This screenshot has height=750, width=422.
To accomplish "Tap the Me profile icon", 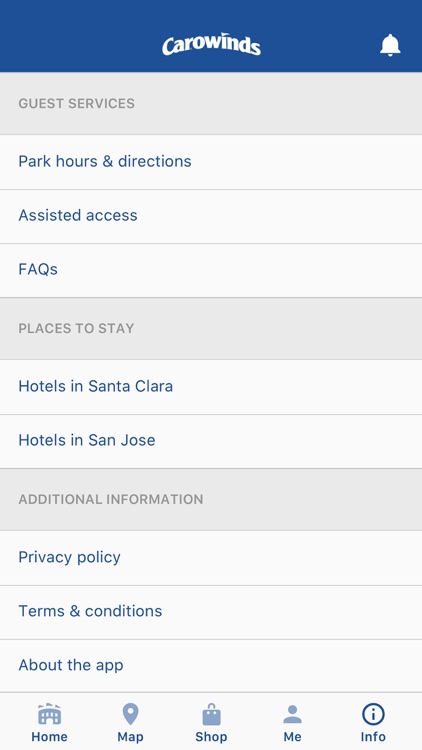I will [292, 714].
